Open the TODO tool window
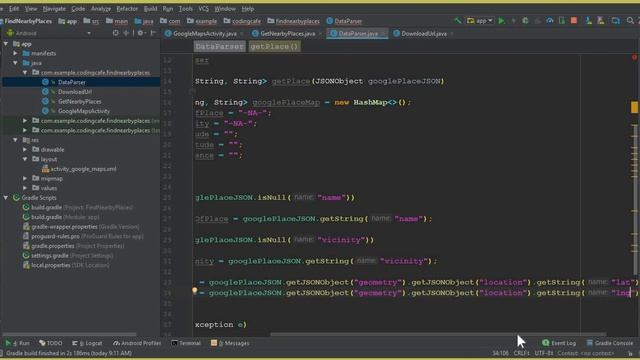This screenshot has width=640, height=360. coord(51,343)
